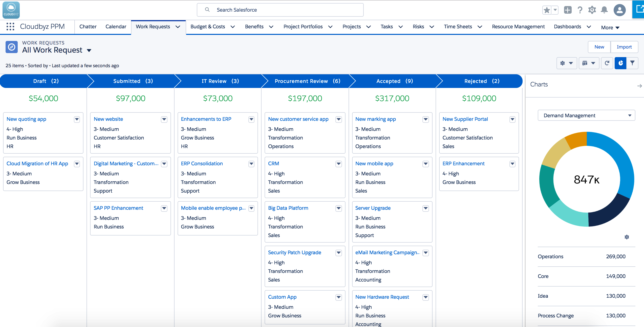Click the Work Requests object compass icon
Viewport: 644px width, 327px height.
click(x=12, y=47)
